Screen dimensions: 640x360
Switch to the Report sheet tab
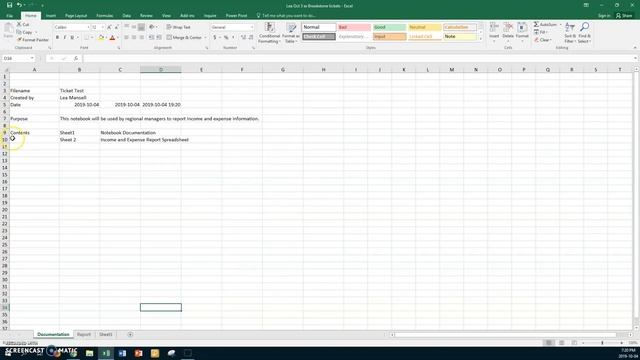[84, 334]
